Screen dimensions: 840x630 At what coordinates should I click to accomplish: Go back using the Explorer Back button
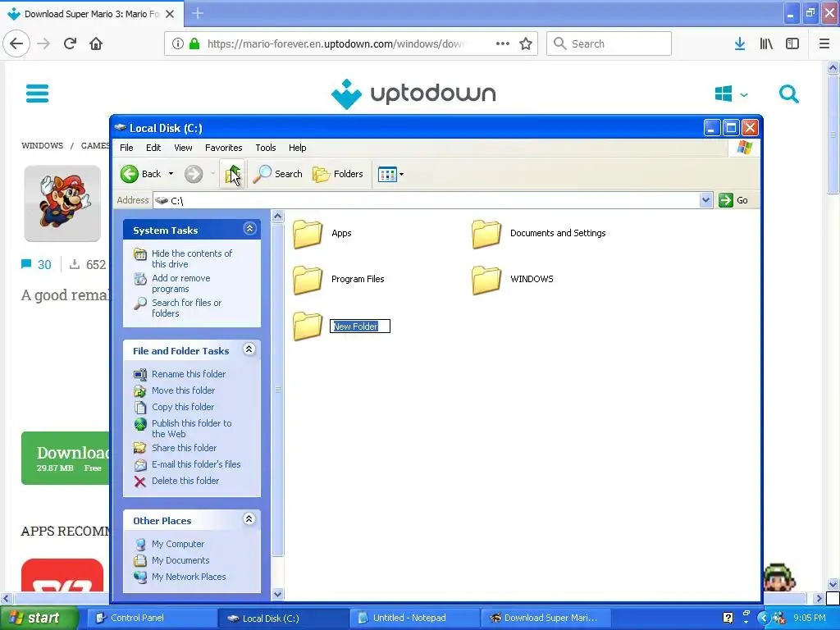click(x=140, y=174)
